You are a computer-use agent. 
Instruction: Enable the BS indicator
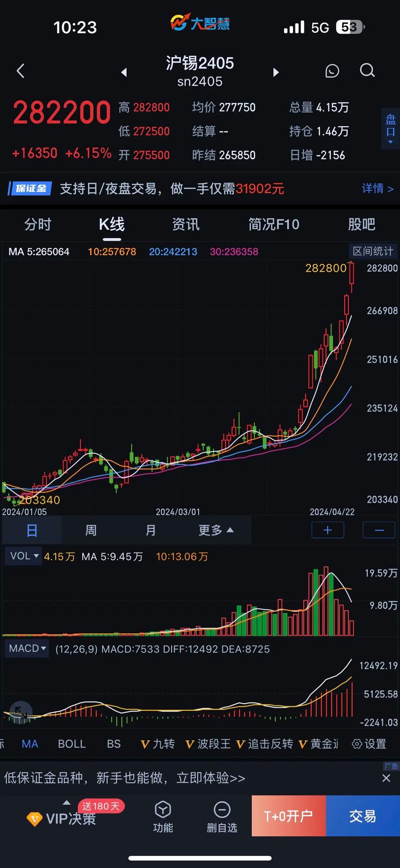(x=113, y=744)
